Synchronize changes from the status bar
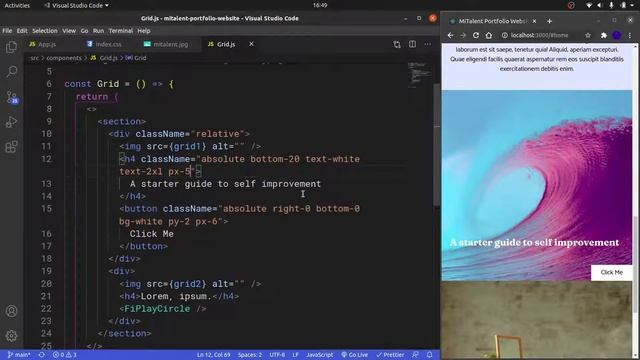Image resolution: width=640 pixels, height=360 pixels. 42,355
